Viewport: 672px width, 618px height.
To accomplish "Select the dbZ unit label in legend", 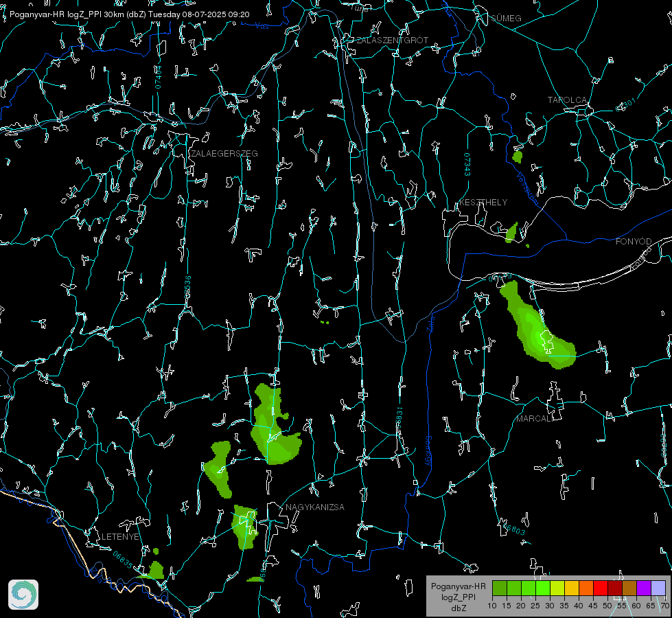I will 458,608.
